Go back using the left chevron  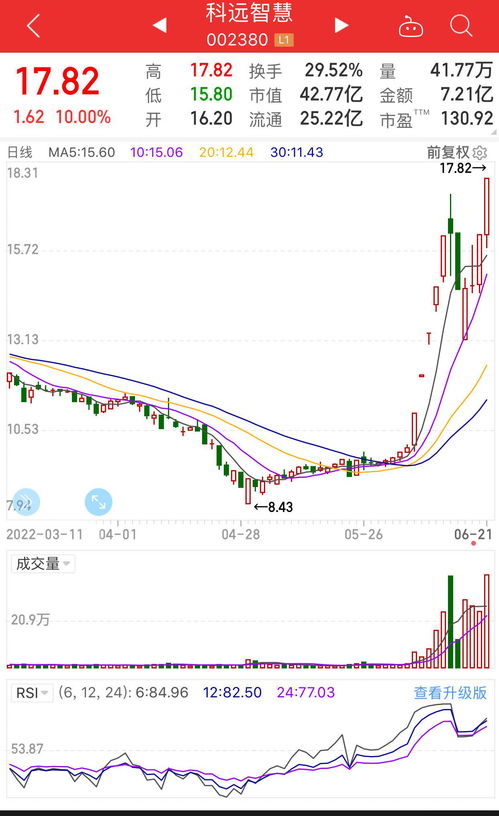[33, 26]
